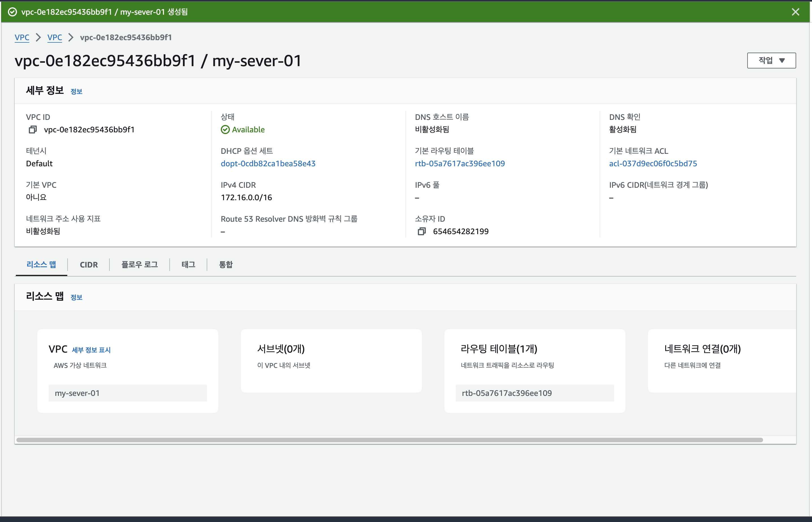Copy the VPC ID value icon
The image size is (812, 522).
(x=33, y=130)
